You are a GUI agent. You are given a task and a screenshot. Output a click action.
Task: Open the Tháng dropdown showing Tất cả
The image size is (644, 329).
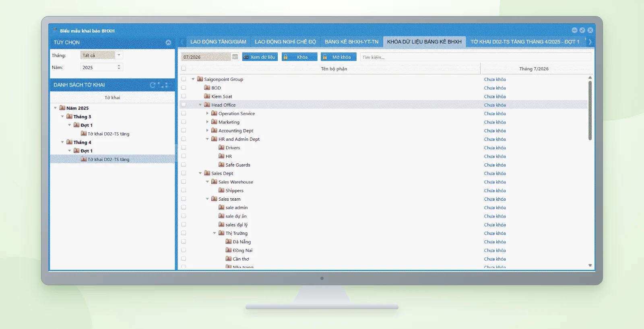[119, 55]
